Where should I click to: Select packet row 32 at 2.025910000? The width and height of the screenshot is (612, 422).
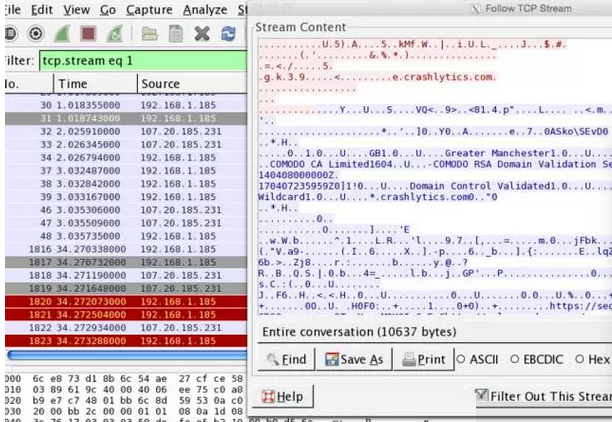(126, 132)
